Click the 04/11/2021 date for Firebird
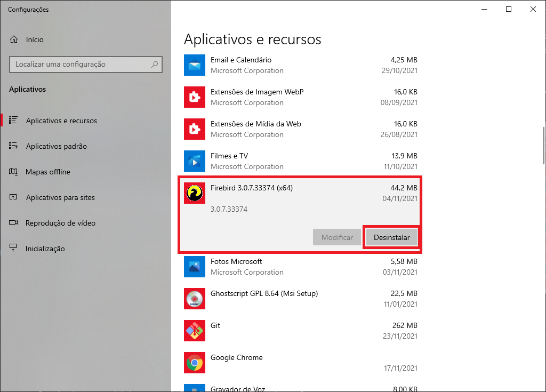 pyautogui.click(x=400, y=198)
